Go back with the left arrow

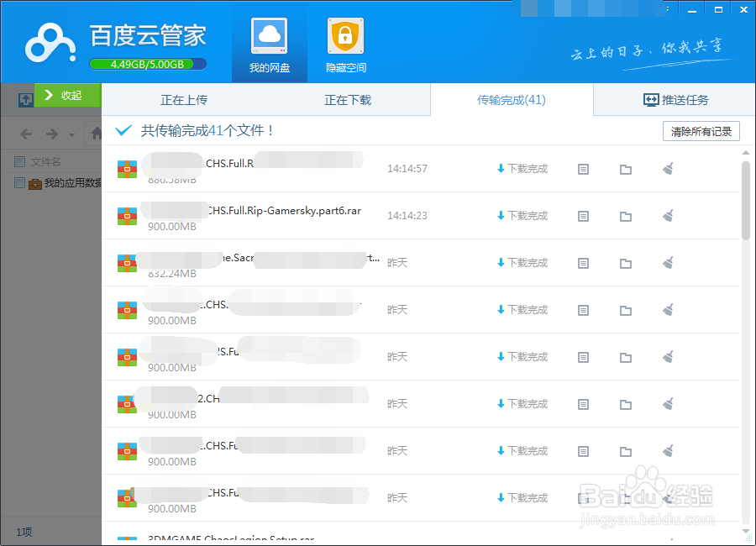click(x=26, y=134)
